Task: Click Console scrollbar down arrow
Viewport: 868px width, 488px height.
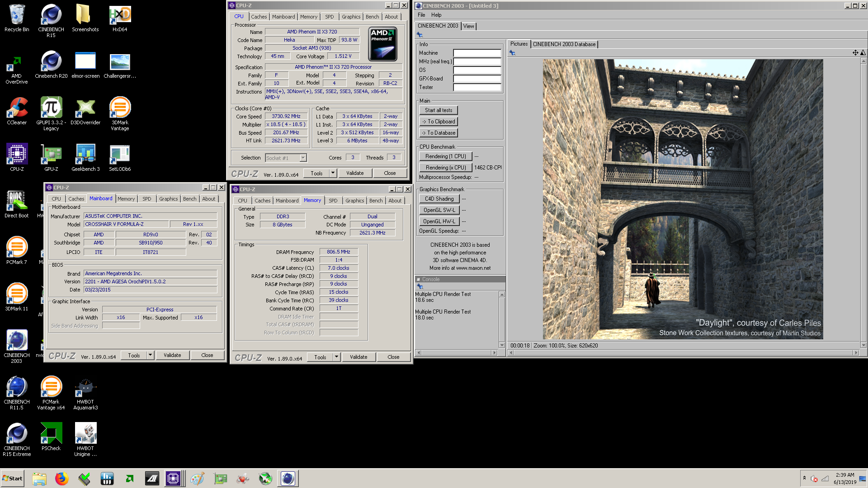Action: tap(502, 345)
